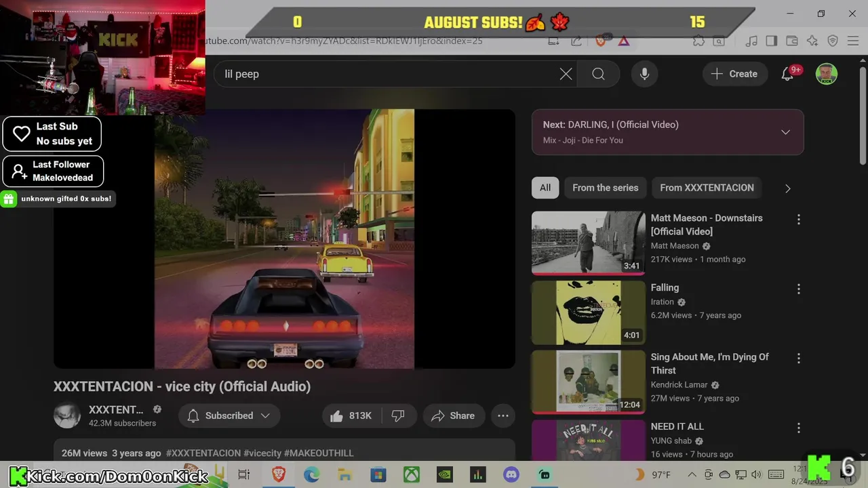Play the NEED IT ALL thumbnail
The width and height of the screenshot is (868, 488).
pos(588,441)
